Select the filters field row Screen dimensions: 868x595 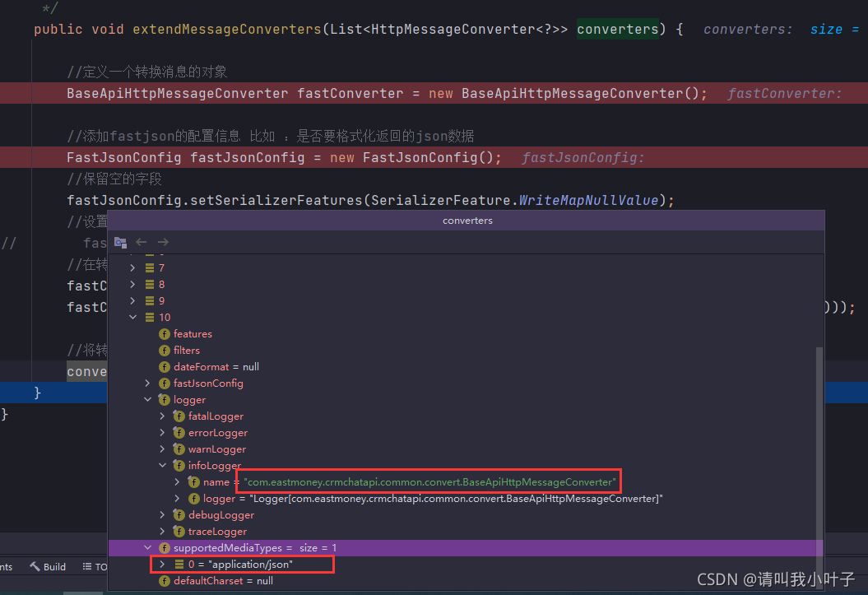tap(462, 351)
